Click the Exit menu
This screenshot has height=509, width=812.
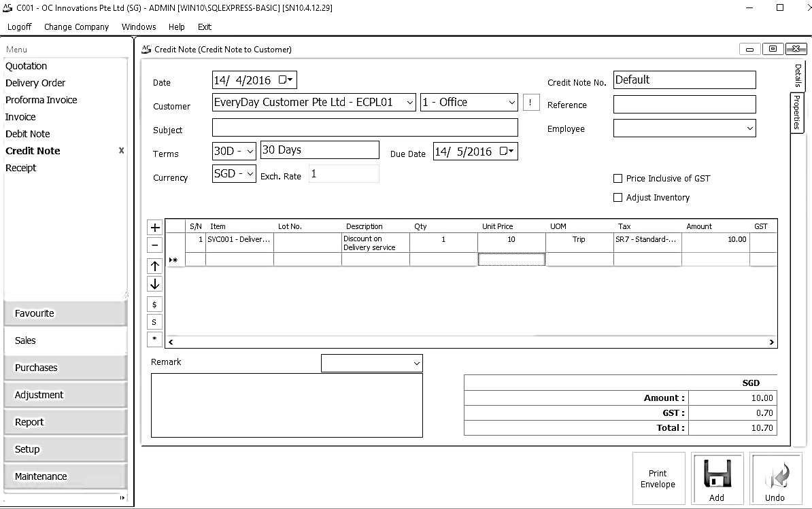click(205, 27)
